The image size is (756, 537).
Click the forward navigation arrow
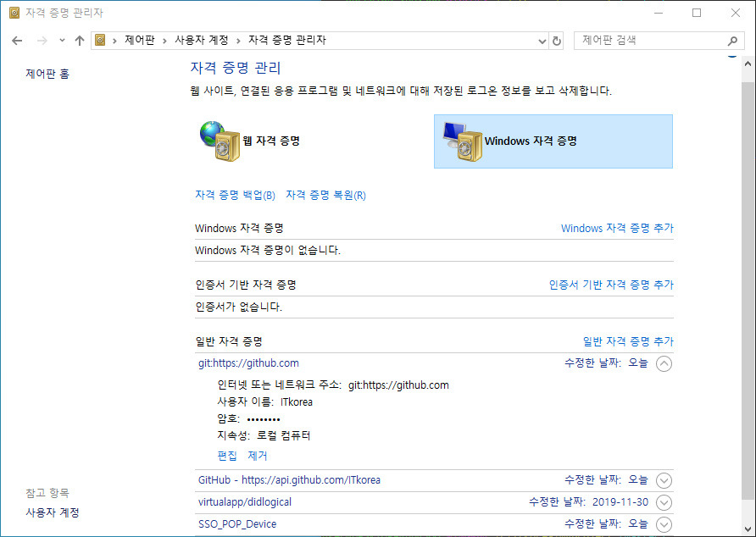(x=42, y=41)
